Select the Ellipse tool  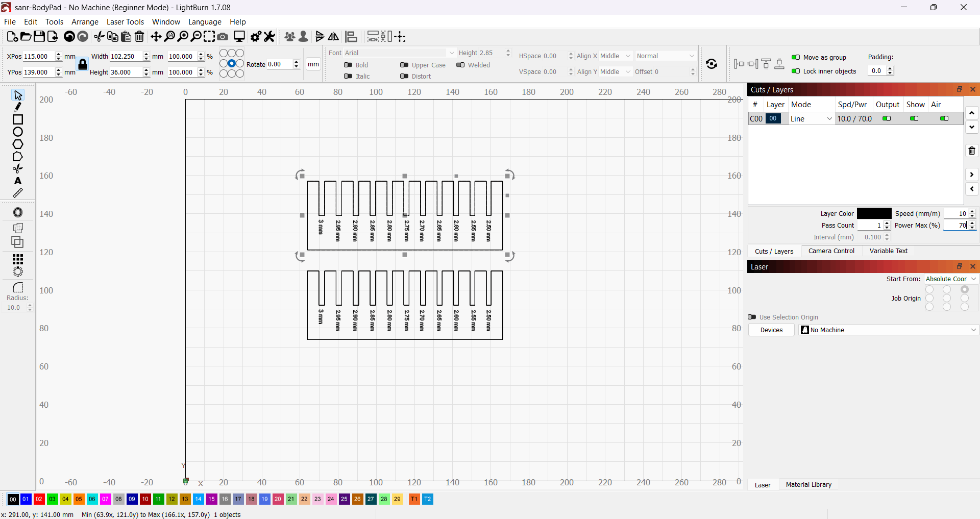click(x=18, y=132)
